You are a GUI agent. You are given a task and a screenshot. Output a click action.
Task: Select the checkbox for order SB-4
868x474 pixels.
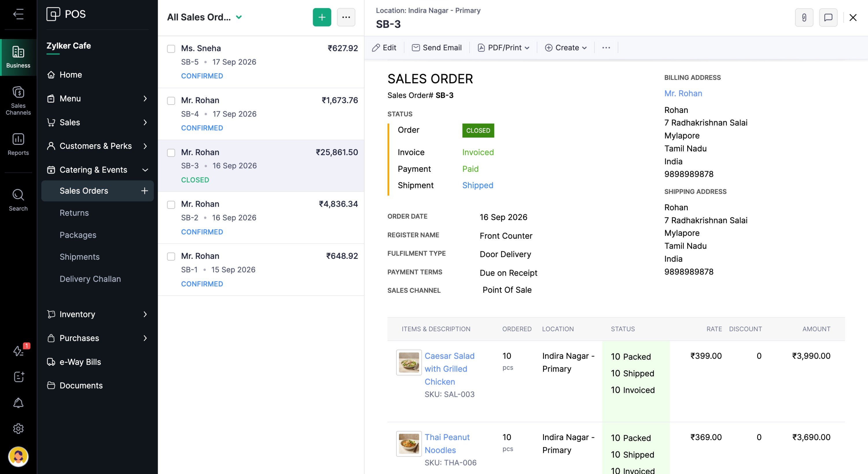(171, 100)
